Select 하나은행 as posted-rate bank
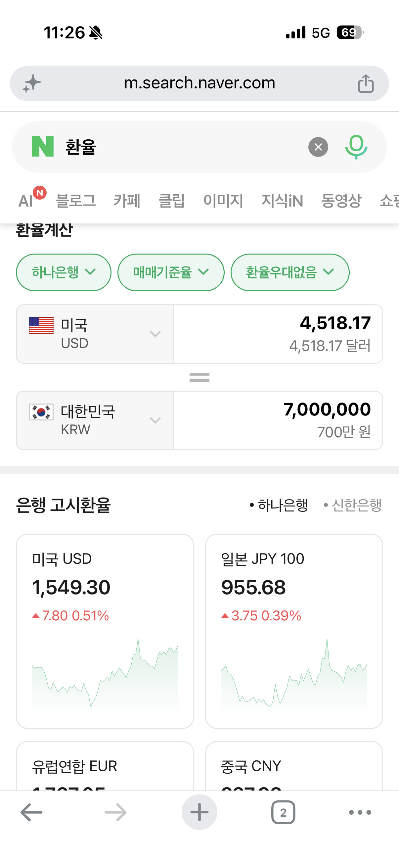 coord(279,505)
